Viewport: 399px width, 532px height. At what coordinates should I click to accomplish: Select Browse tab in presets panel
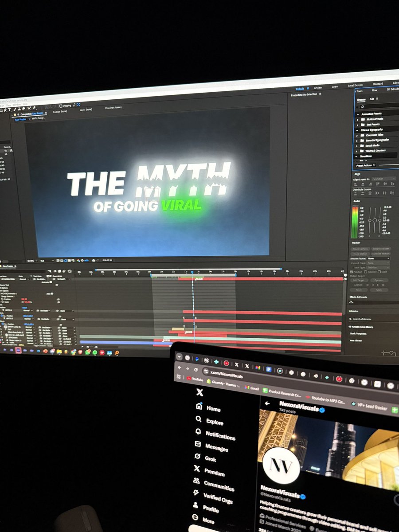(x=361, y=100)
